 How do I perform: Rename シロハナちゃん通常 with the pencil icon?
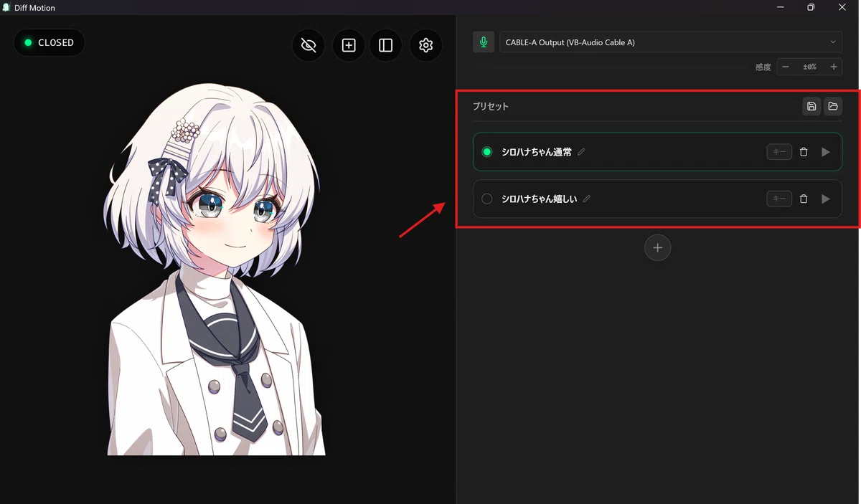click(581, 152)
